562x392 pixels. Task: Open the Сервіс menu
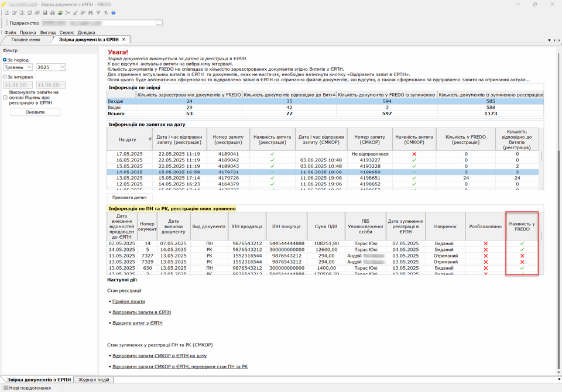(66, 32)
